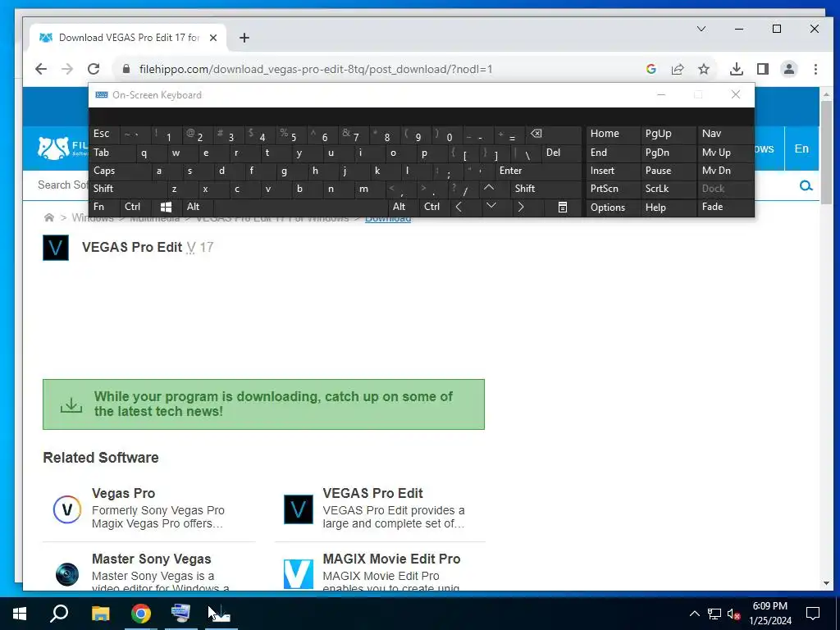Screen dimensions: 840x630
Task: Click the backspace key on On-Screen Keyboard
Action: [554, 134]
